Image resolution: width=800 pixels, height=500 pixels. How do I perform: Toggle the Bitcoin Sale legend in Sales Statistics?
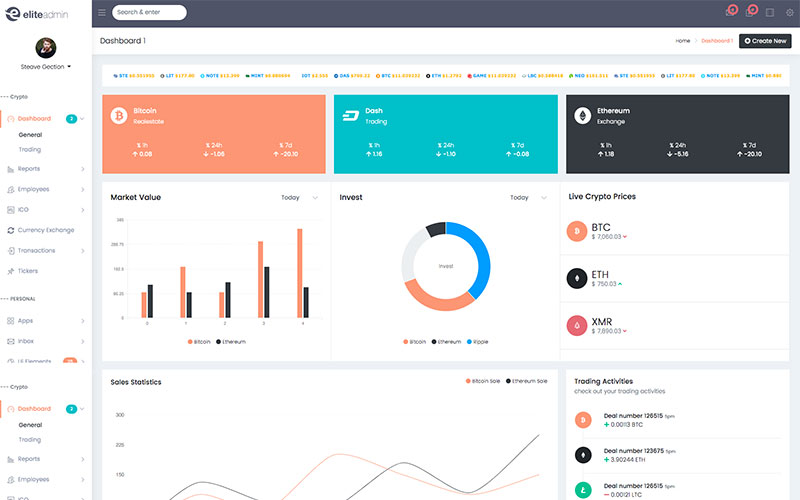click(483, 381)
